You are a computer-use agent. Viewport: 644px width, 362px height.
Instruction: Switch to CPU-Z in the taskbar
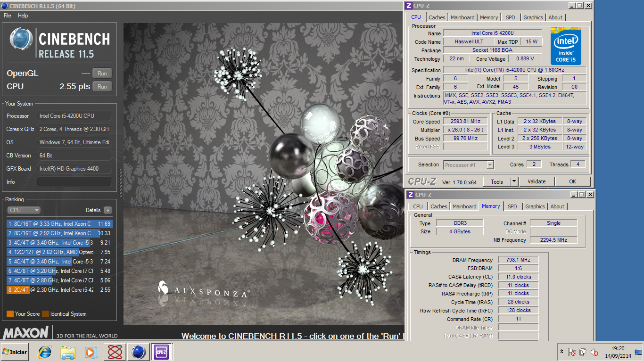(x=161, y=352)
